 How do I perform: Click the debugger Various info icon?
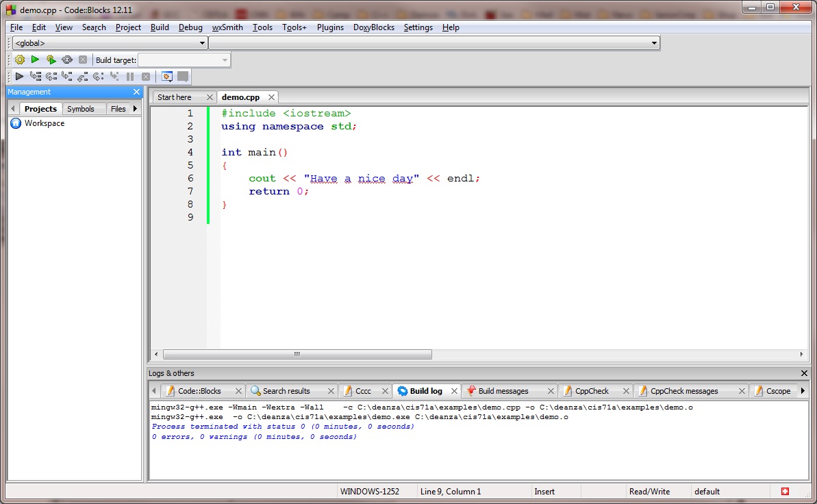(x=183, y=77)
